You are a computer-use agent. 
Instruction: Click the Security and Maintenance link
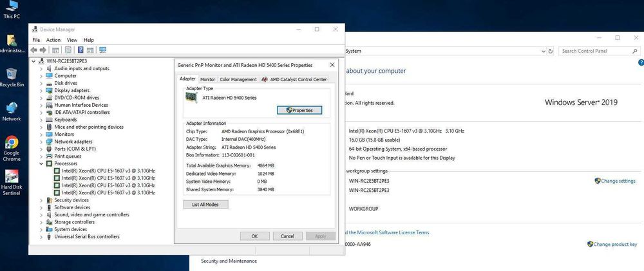tap(229, 261)
